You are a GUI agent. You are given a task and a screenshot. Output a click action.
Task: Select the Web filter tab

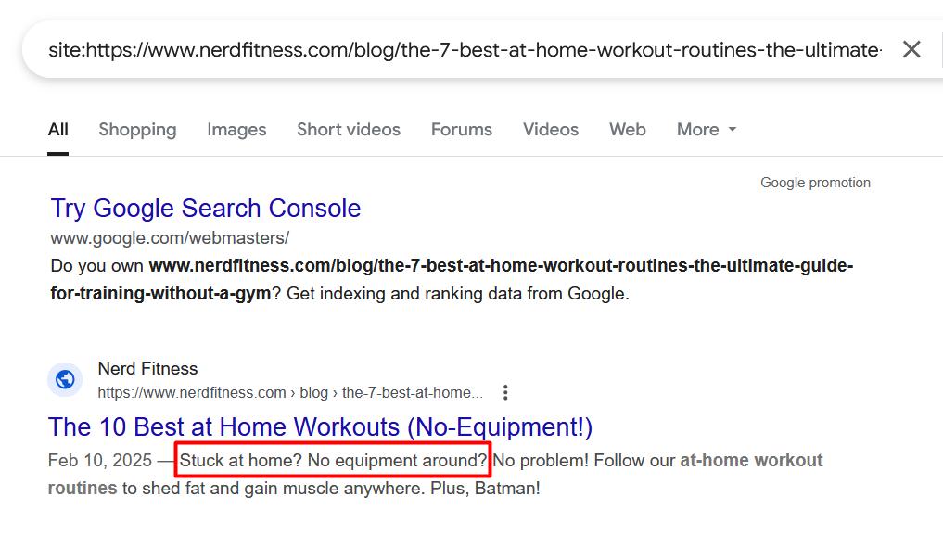click(628, 130)
